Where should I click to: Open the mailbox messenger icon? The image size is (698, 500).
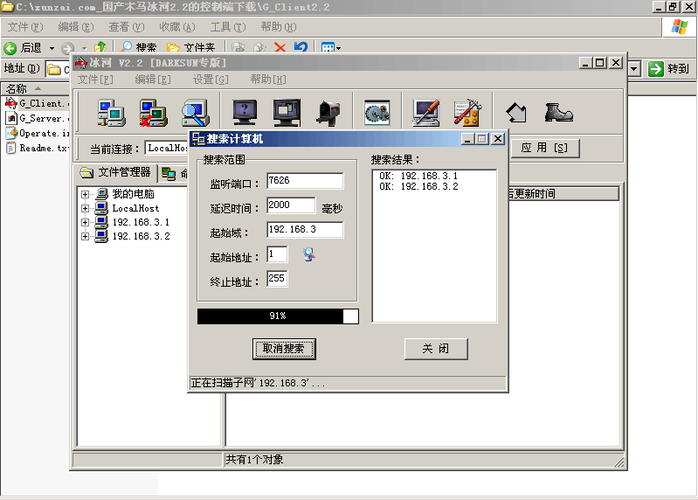point(328,113)
